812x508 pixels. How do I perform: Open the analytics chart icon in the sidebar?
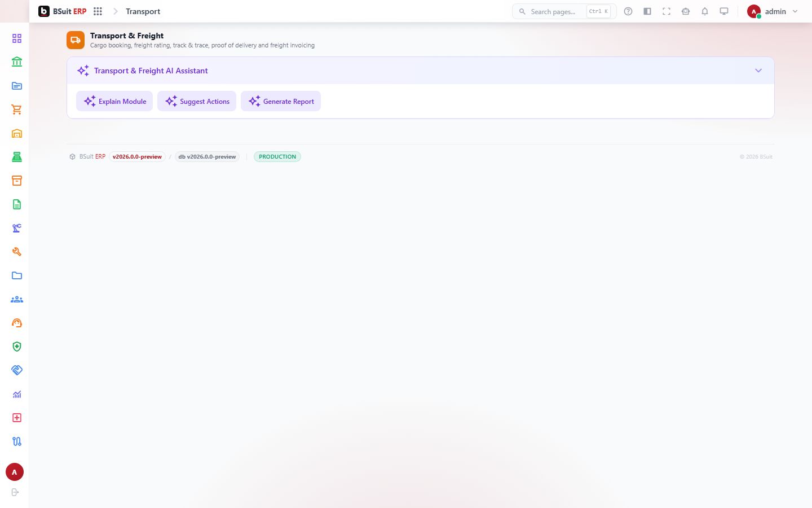17,394
